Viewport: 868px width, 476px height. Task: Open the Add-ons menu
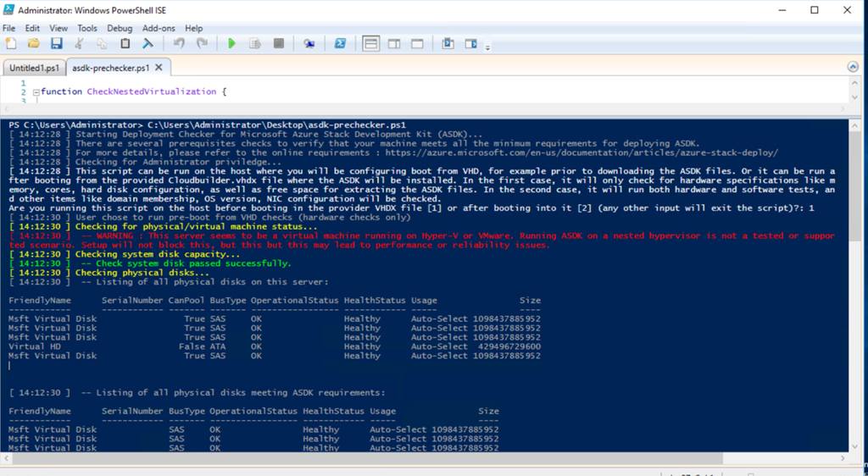[159, 28]
